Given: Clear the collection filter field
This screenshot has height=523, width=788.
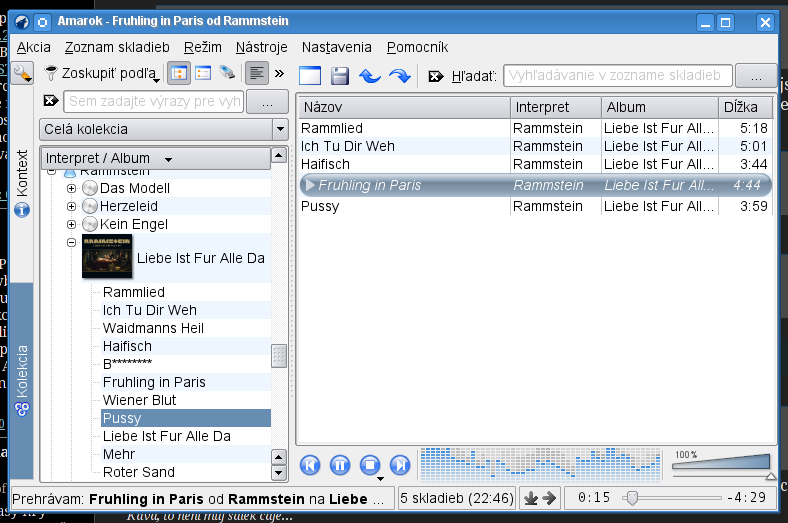Looking at the screenshot, I should coord(51,101).
